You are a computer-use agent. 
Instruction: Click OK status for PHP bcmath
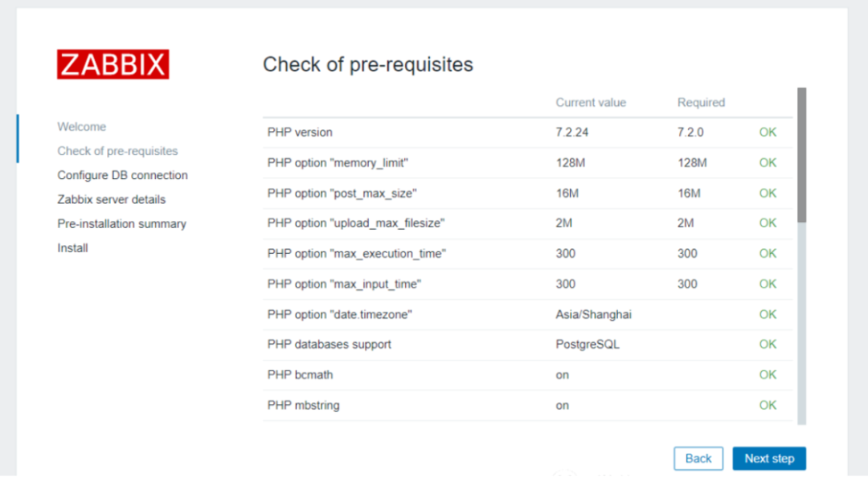768,375
